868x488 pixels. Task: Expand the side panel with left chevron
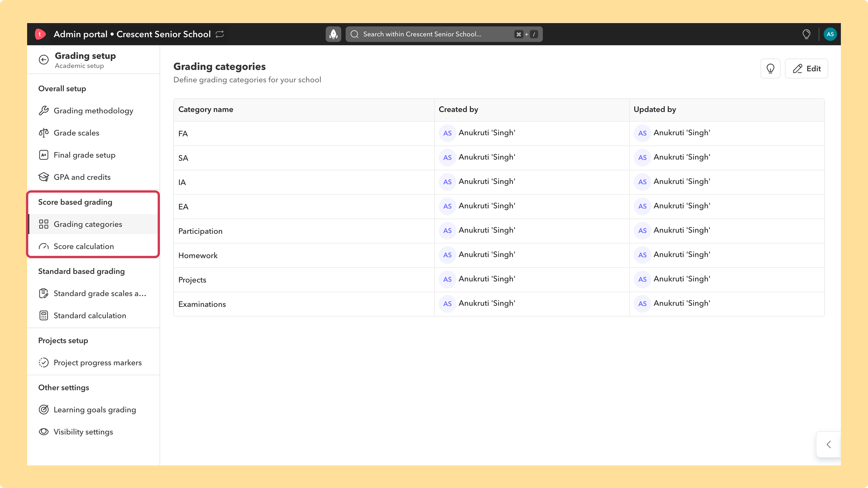[x=829, y=444]
